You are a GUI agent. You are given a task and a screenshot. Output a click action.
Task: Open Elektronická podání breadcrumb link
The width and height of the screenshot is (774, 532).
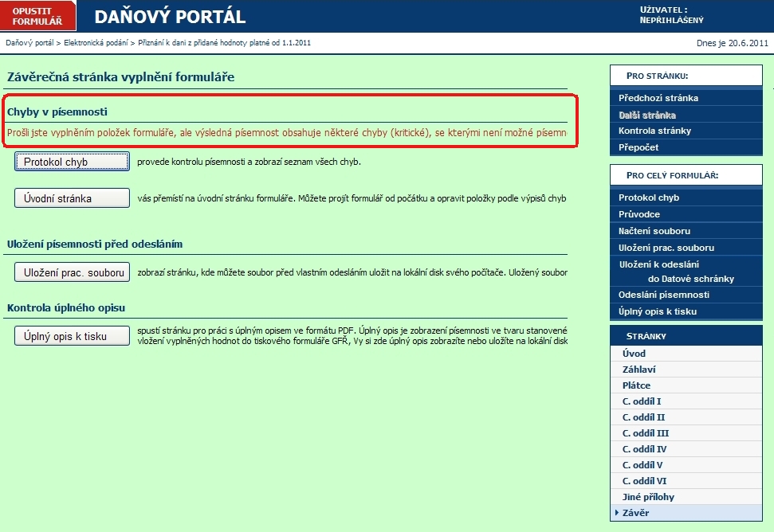click(x=96, y=43)
